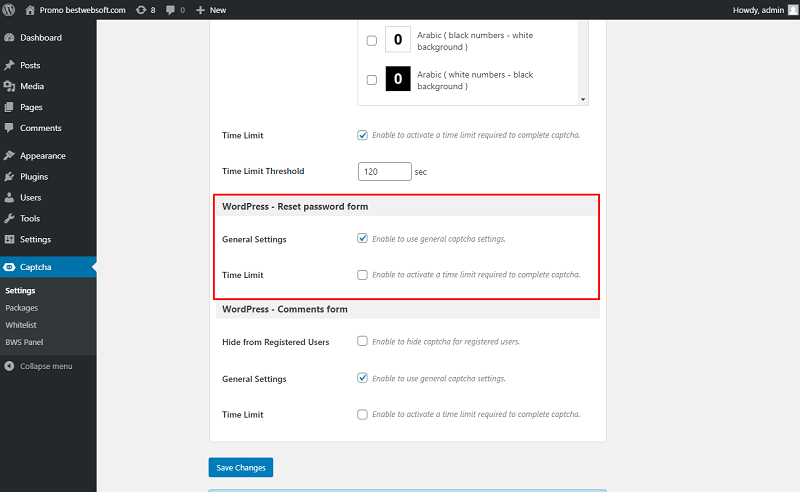Image resolution: width=800 pixels, height=492 pixels.
Task: Open the Users menu
Action: 48,198
